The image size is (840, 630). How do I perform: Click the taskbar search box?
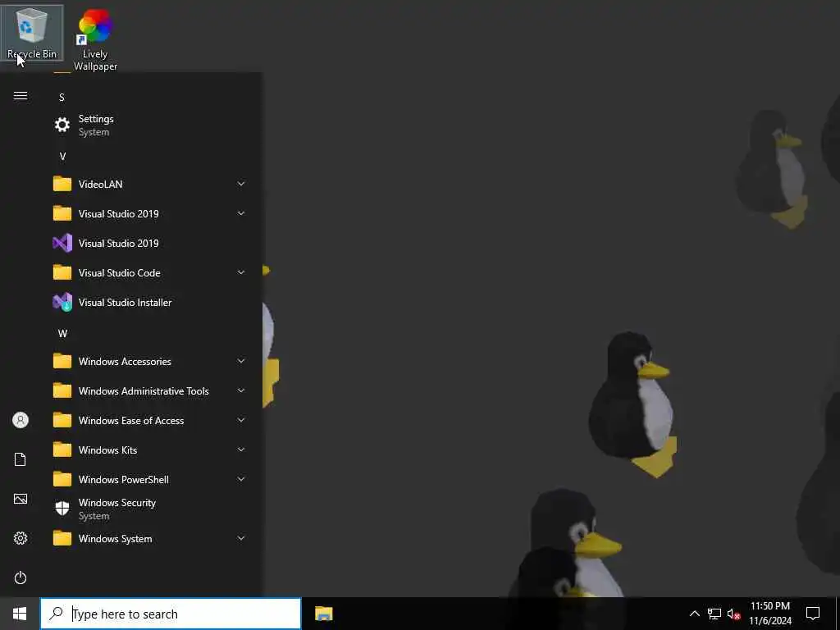pos(171,614)
